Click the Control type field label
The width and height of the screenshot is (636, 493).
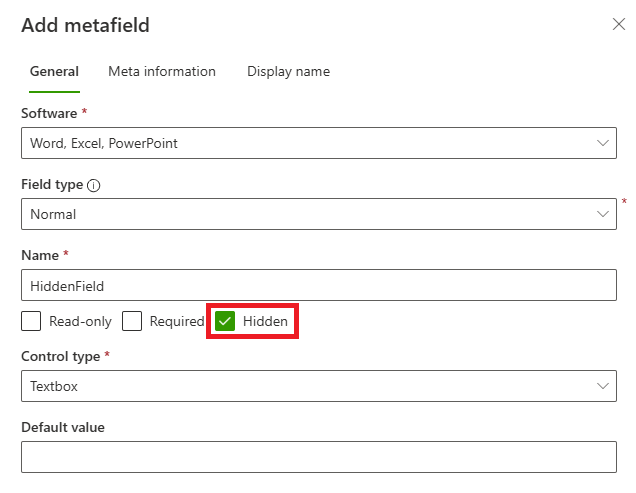[60, 356]
